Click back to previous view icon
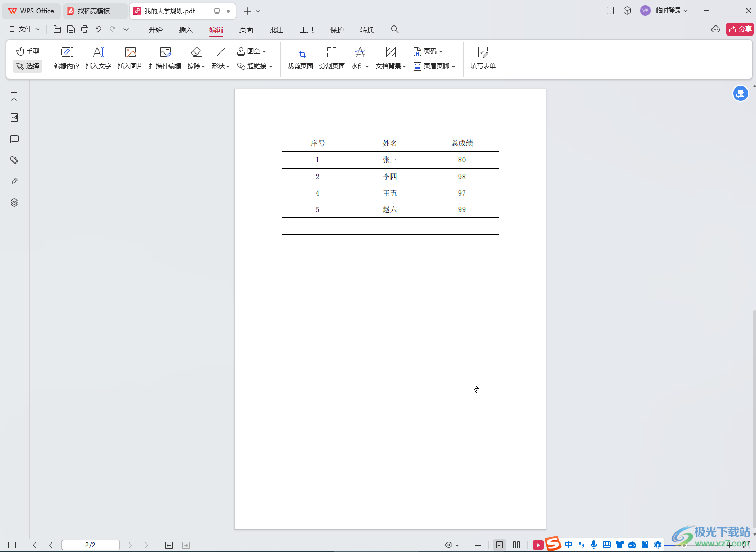The image size is (756, 552). (169, 545)
